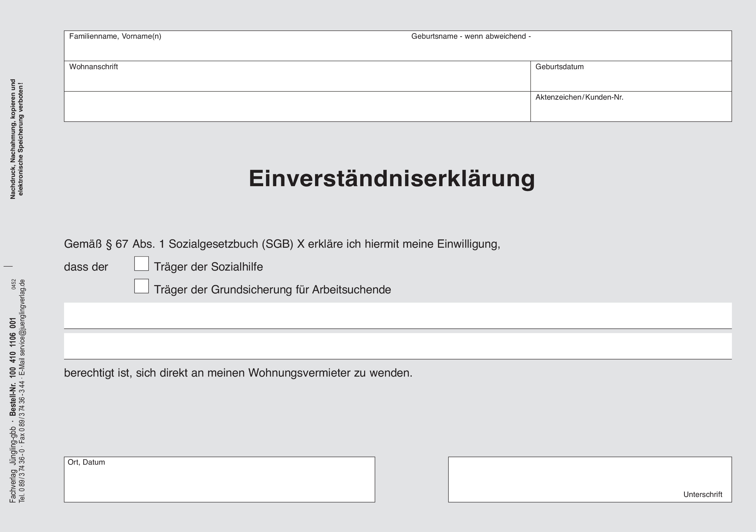756x532 pixels.
Task: Check the Grundsicherung für Arbeitsuchende box
Action: click(x=141, y=286)
